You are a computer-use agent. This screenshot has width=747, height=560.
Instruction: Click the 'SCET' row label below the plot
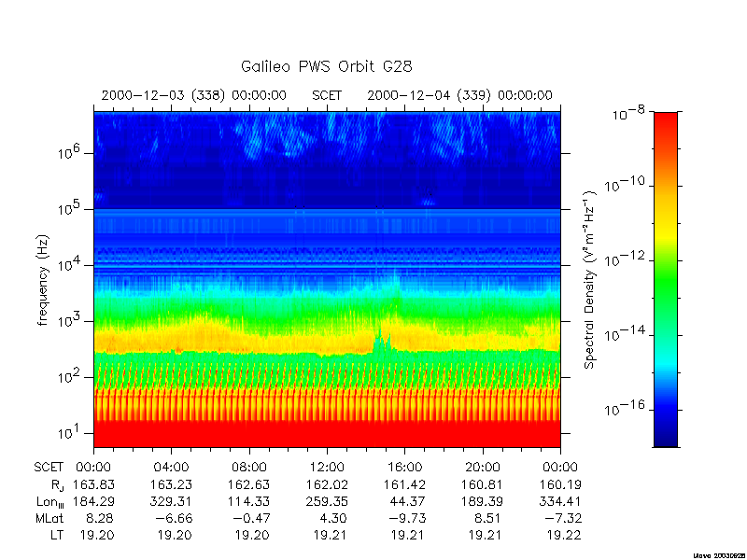click(49, 468)
